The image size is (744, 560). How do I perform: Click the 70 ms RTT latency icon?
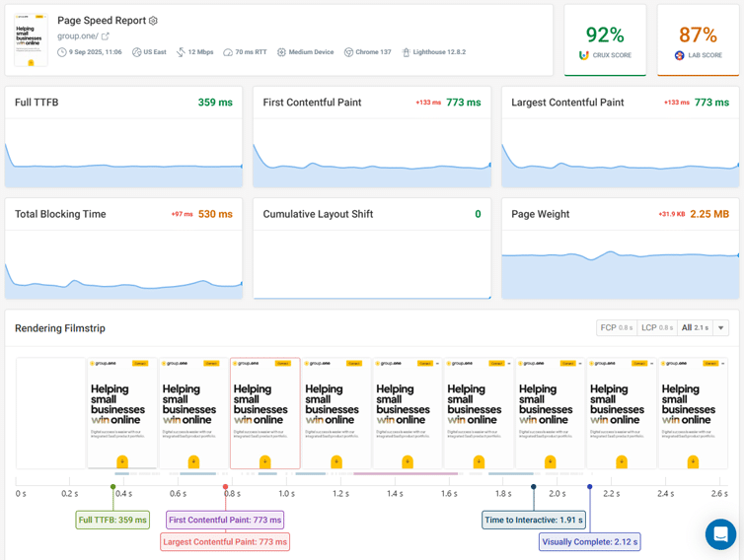[229, 52]
